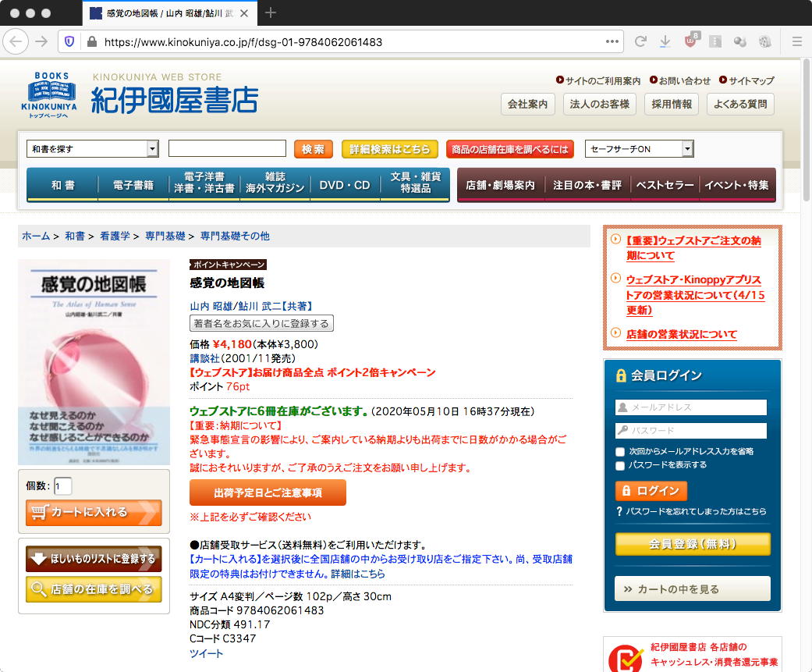The width and height of the screenshot is (812, 672).
Task: Click the メールアドレス login field
Action: (691, 407)
